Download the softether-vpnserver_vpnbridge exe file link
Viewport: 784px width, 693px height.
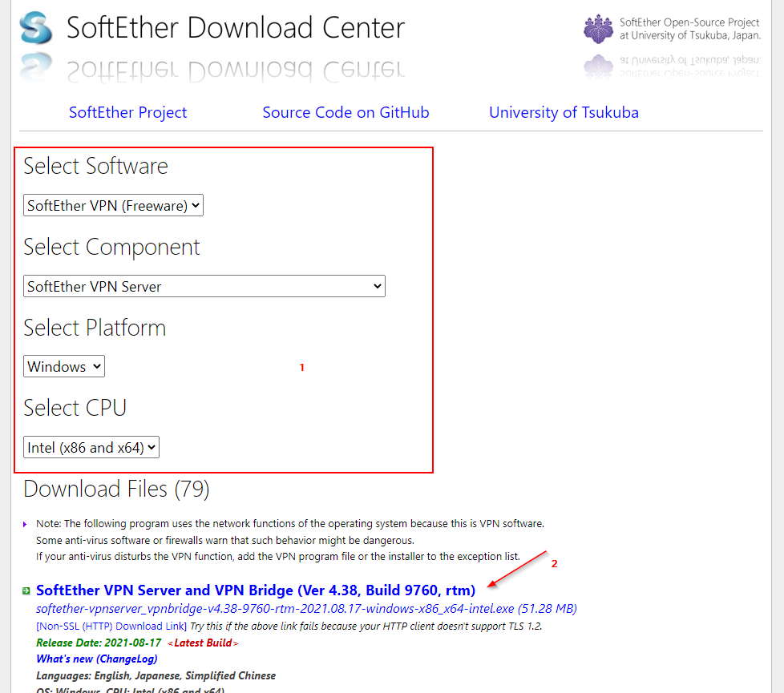coord(306,609)
